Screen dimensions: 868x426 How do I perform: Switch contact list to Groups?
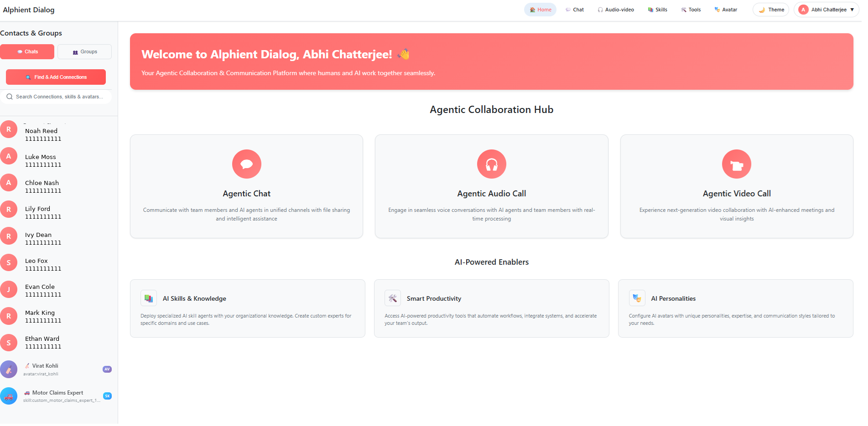84,52
